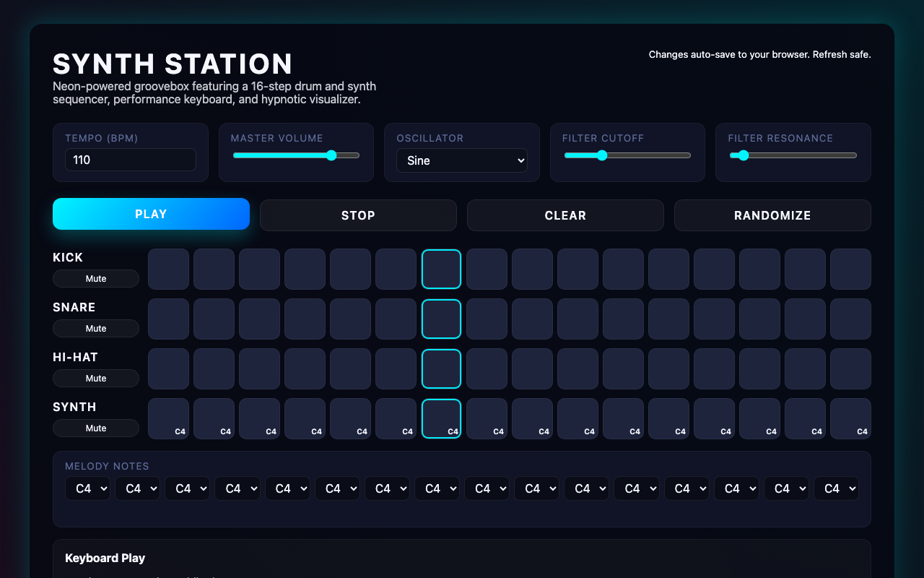
Task: Click the Filter Cutoff slider
Action: [x=627, y=155]
